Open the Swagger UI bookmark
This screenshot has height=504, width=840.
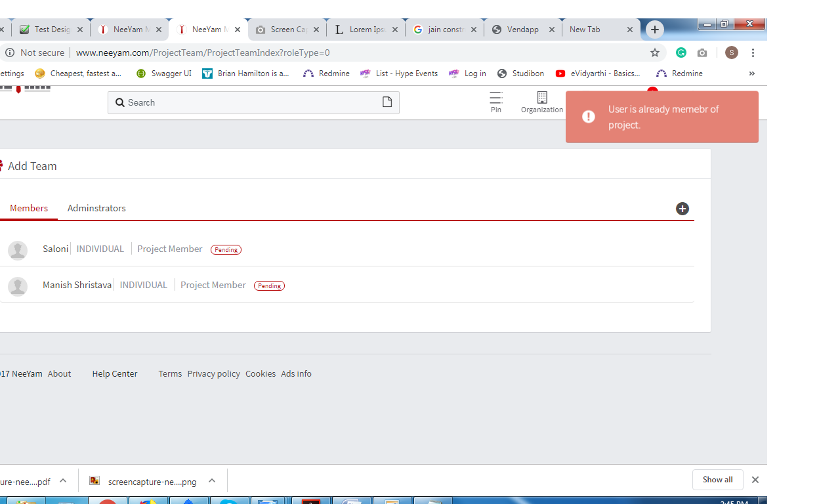coord(164,73)
